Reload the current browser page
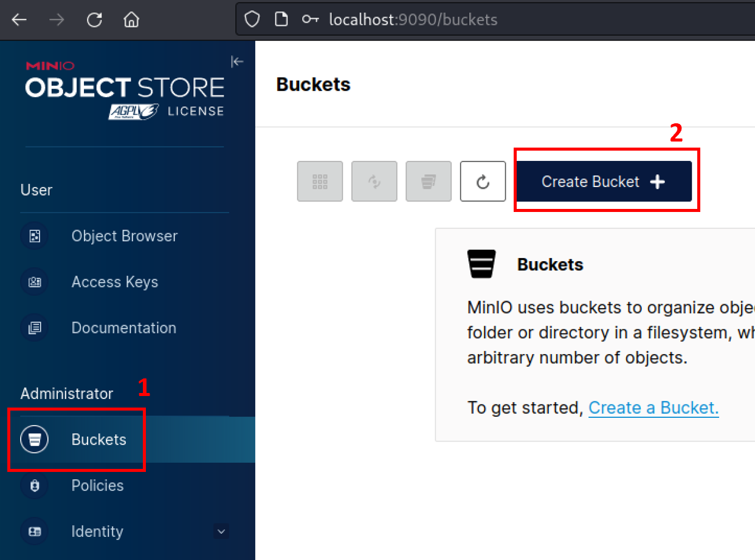The width and height of the screenshot is (755, 560). [94, 20]
